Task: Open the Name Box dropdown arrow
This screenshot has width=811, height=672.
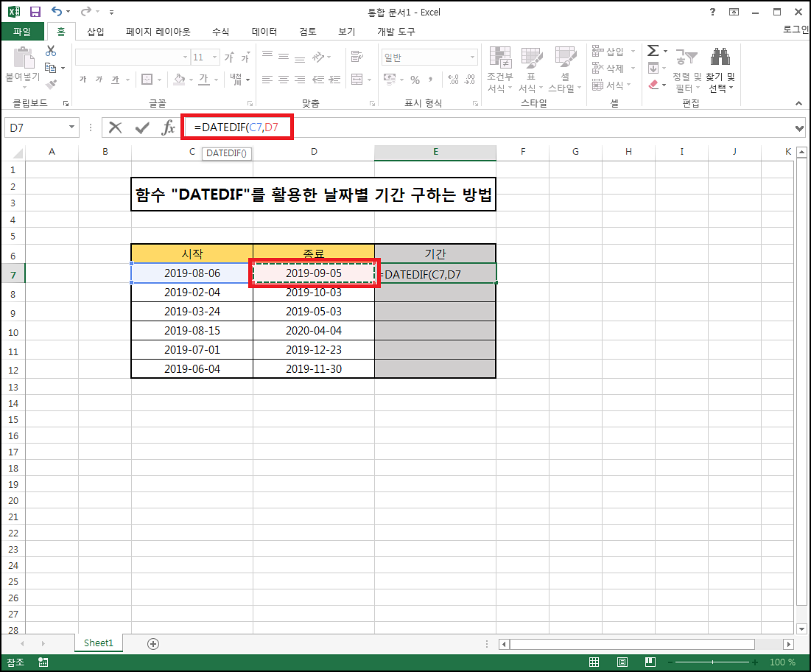Action: click(x=71, y=127)
